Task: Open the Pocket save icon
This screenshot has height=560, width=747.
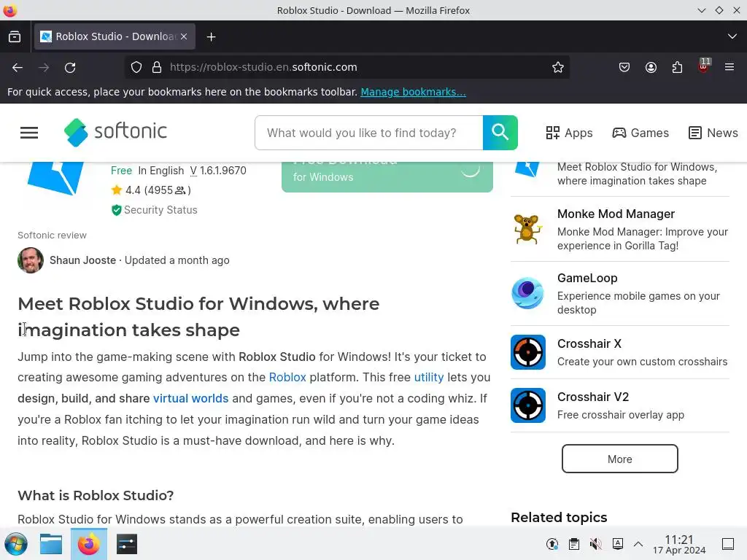Action: pos(624,68)
